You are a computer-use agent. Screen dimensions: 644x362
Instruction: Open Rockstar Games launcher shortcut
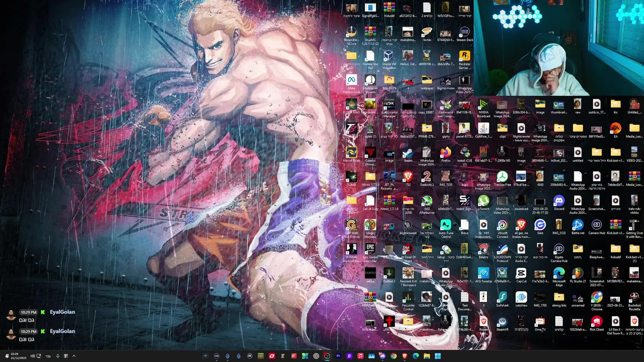click(x=465, y=59)
